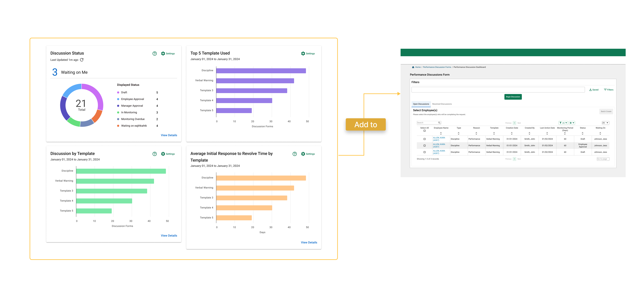Sort table by Waiting On arrows

coord(600,133)
